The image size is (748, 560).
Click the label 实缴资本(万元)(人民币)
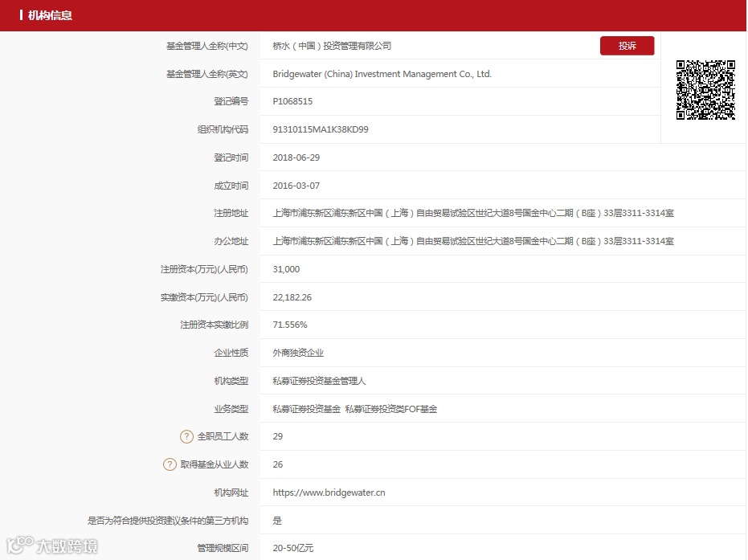204,297
